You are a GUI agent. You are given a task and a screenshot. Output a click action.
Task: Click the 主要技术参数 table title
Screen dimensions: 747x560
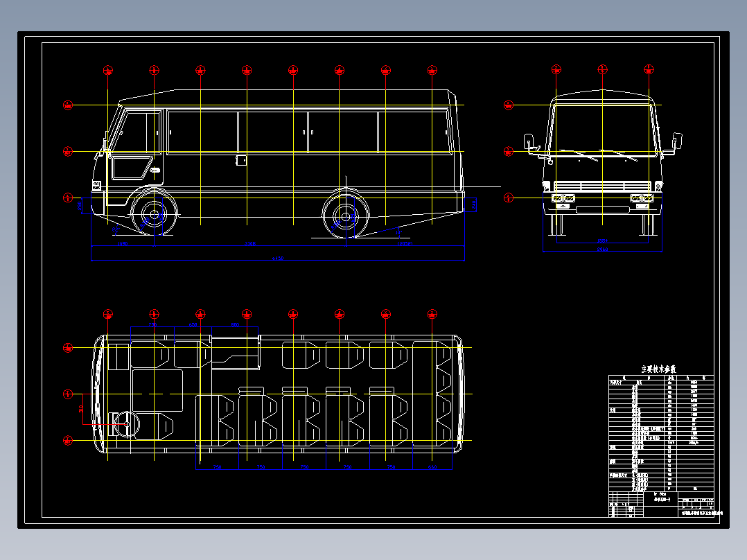click(658, 369)
